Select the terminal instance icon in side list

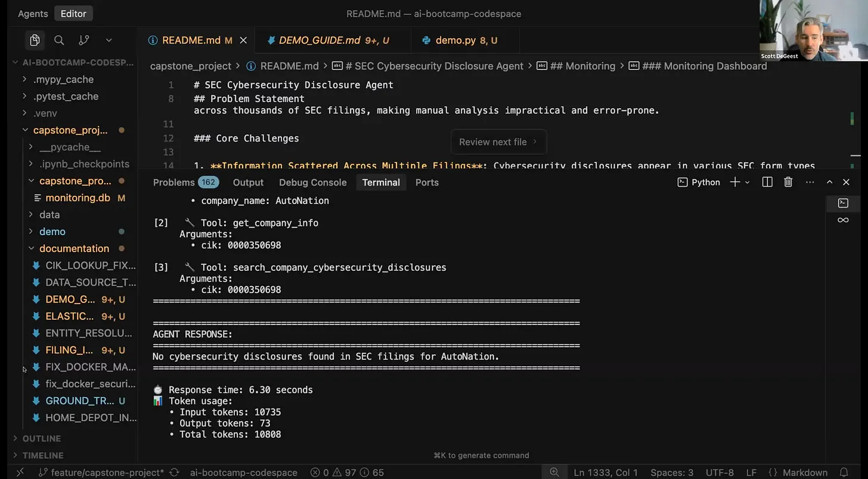[x=843, y=203]
